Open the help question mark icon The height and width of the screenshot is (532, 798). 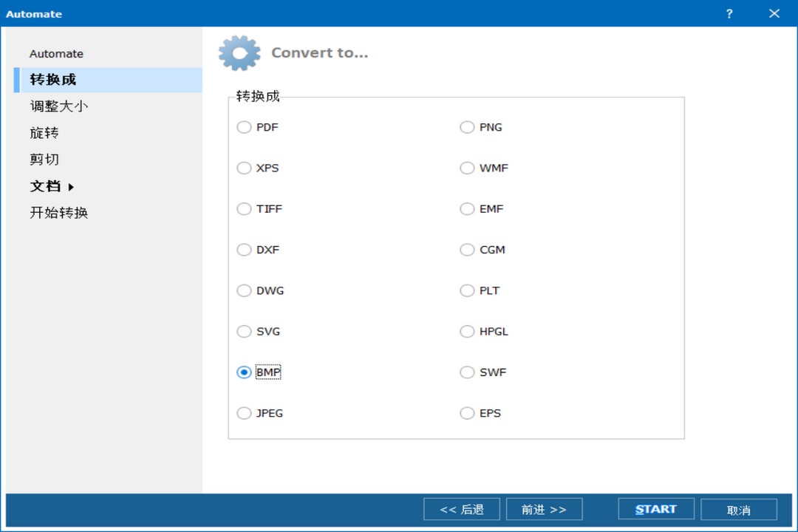point(729,13)
